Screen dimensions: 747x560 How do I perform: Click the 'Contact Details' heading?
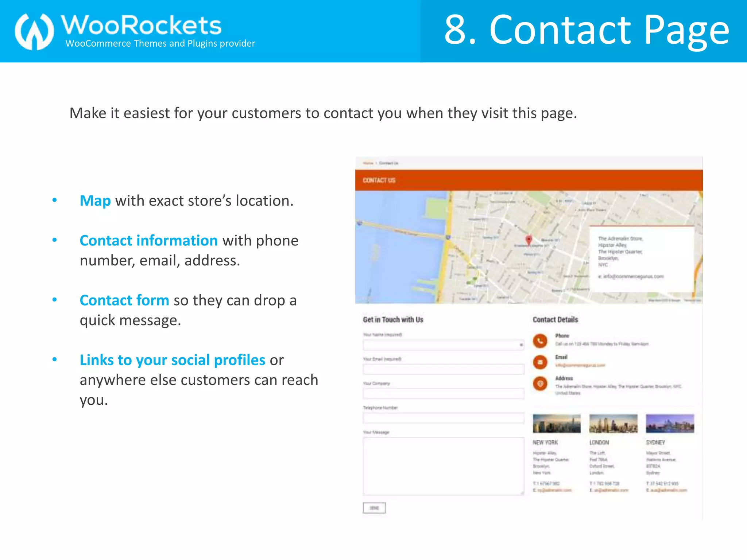(x=555, y=320)
